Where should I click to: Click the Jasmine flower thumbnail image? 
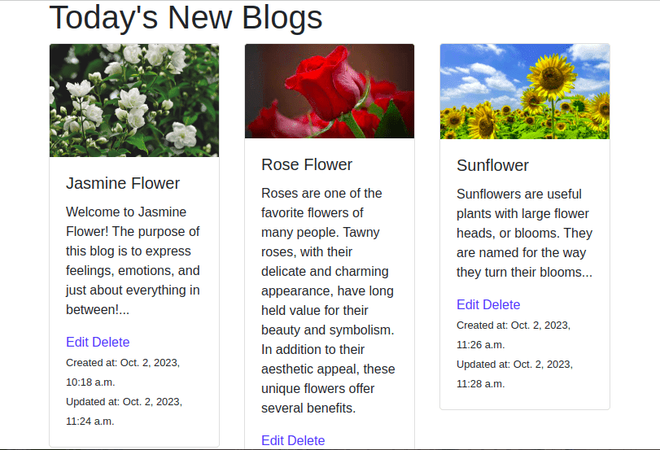point(134,100)
